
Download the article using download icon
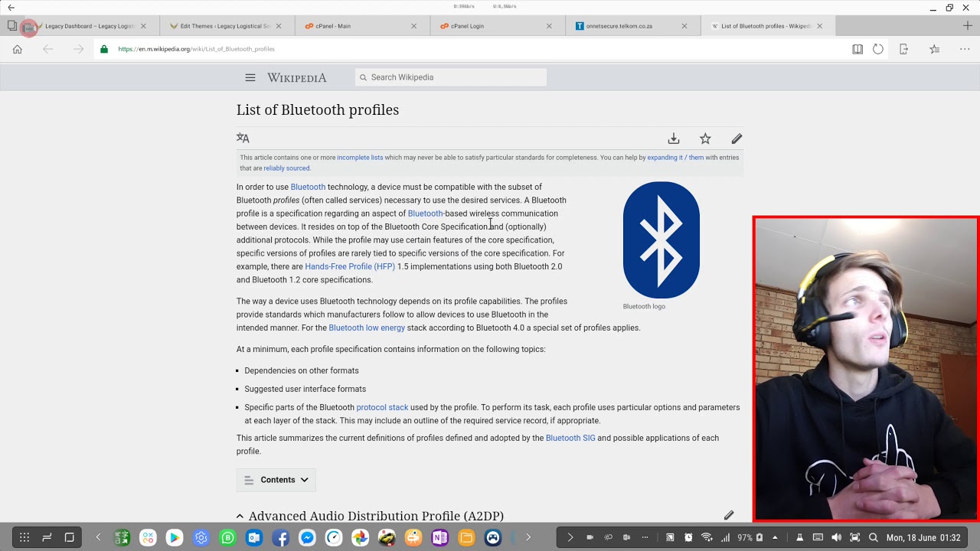(674, 139)
